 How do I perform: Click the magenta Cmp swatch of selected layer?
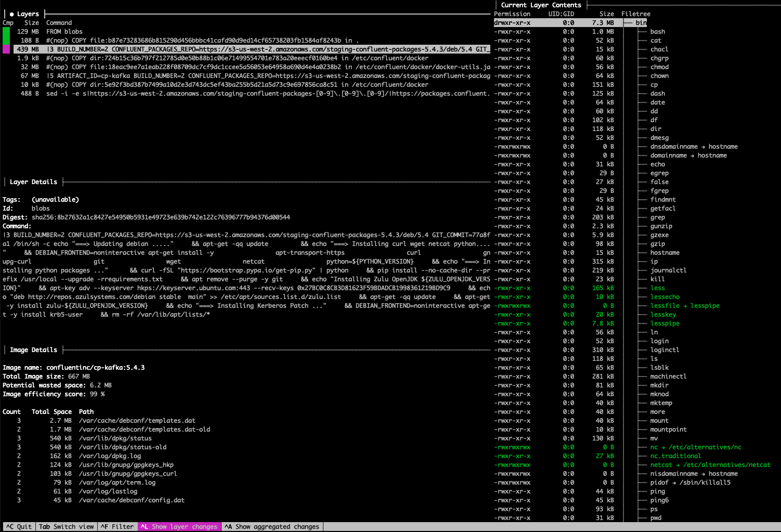pos(6,49)
